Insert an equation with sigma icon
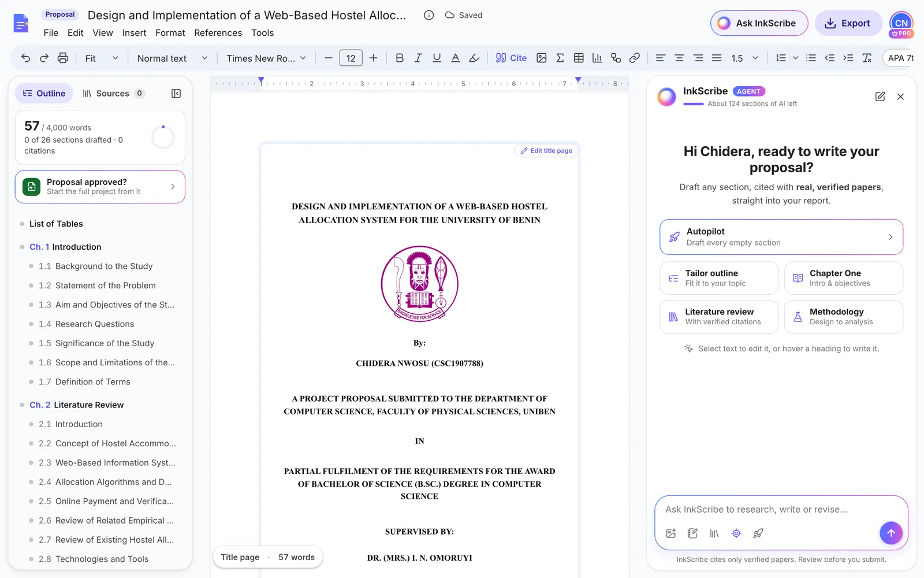Screen dimensions: 924x578 coord(560,58)
